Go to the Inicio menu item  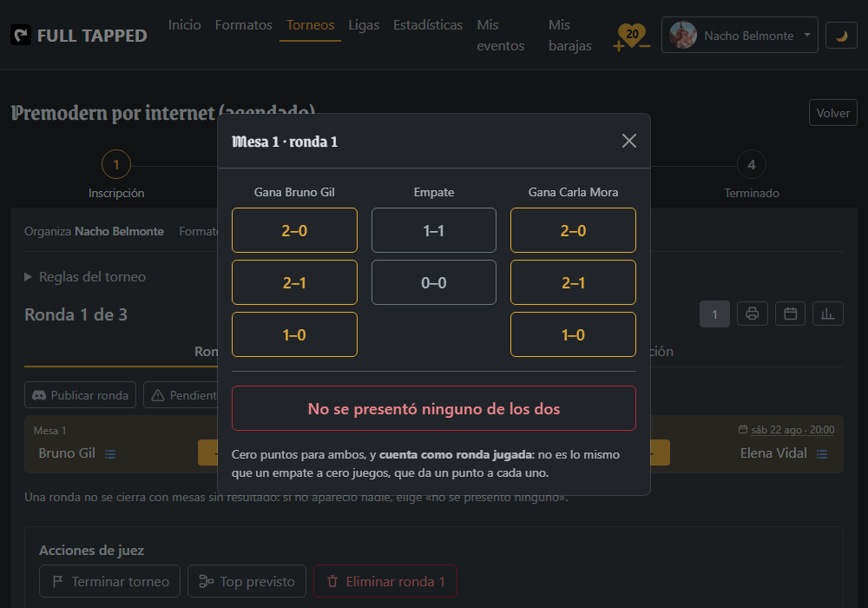coord(184,25)
